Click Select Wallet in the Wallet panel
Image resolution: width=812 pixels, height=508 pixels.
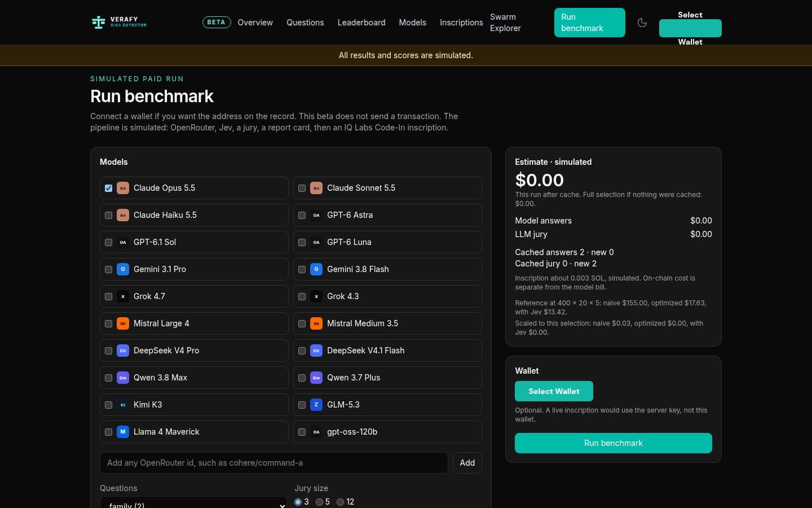click(x=554, y=391)
